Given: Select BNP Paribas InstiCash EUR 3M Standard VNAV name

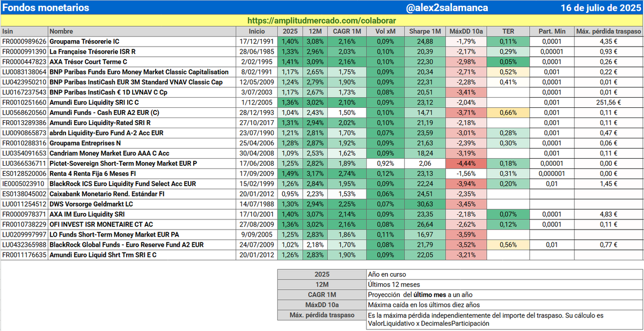Looking at the screenshot, I should [x=136, y=82].
